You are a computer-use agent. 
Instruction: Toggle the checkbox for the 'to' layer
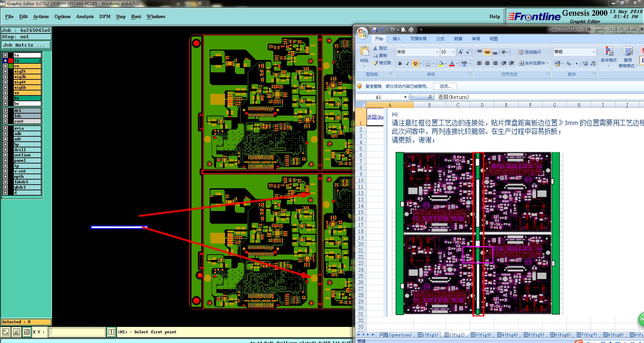point(5,55)
